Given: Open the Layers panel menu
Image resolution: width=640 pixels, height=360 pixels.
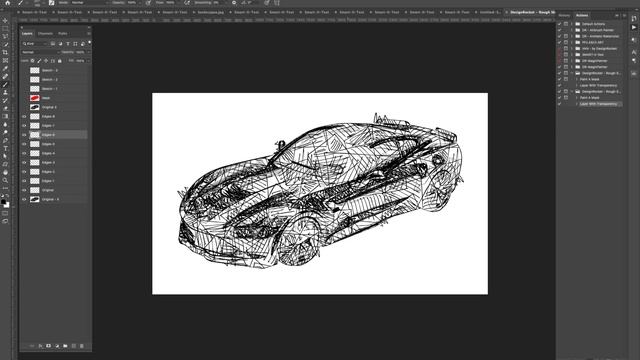Looking at the screenshot, I should pos(89,33).
